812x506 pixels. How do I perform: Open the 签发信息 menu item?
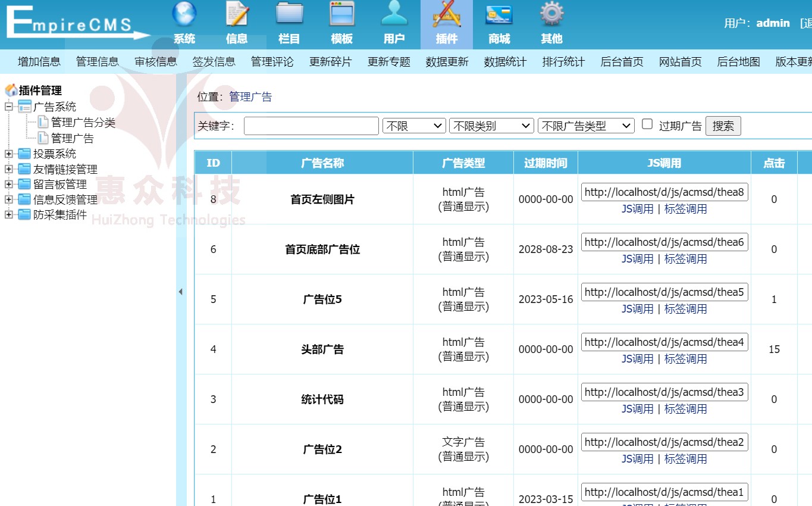pos(214,62)
